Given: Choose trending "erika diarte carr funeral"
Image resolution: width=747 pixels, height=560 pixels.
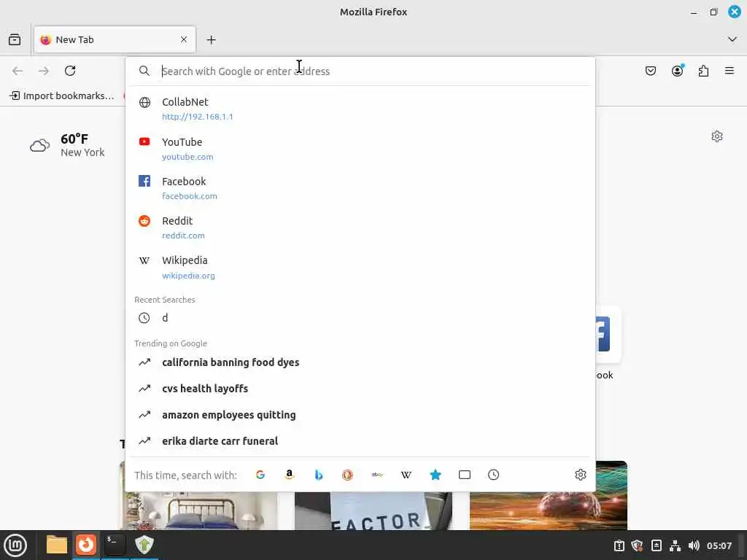Looking at the screenshot, I should click(360, 441).
